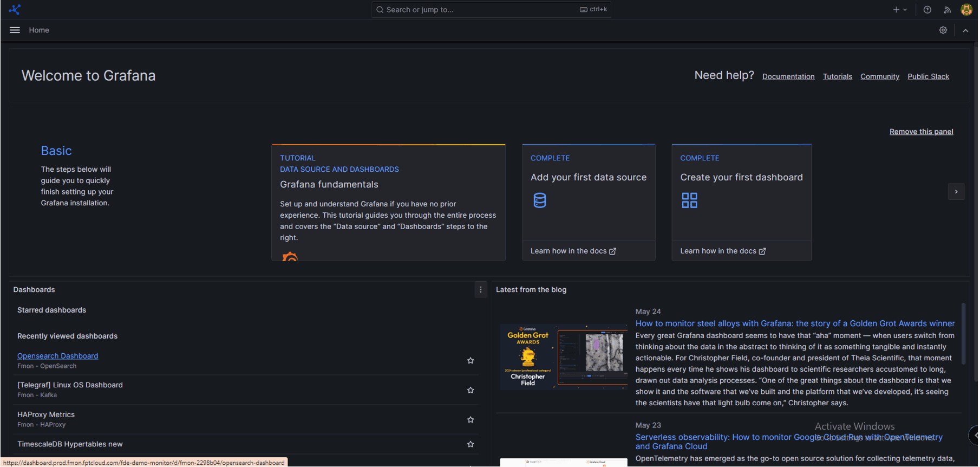Click Learn how in docs under first dashboard

(723, 251)
